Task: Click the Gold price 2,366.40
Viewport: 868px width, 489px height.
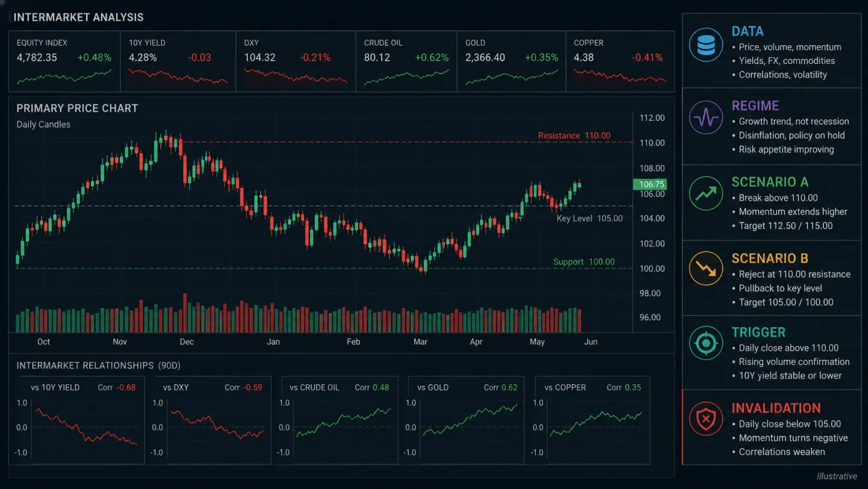Action: [485, 58]
